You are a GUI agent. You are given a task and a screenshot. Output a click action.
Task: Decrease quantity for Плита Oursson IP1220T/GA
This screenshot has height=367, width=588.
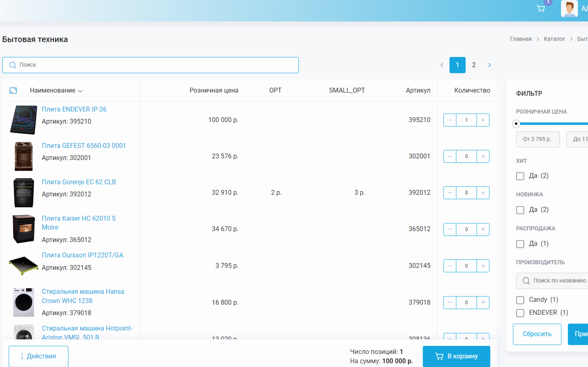[x=450, y=266]
